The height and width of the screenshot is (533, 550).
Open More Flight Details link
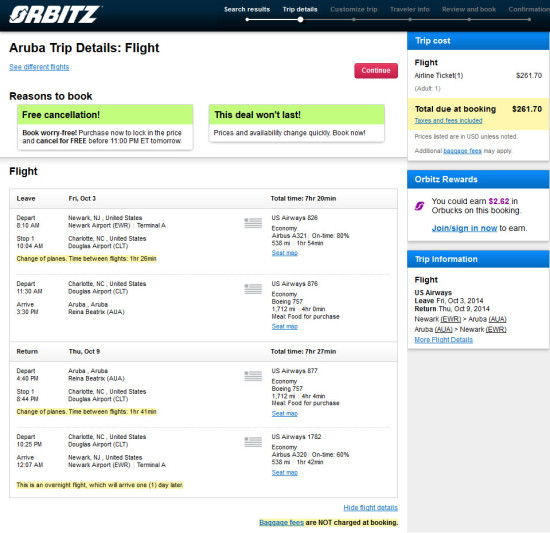(x=444, y=340)
